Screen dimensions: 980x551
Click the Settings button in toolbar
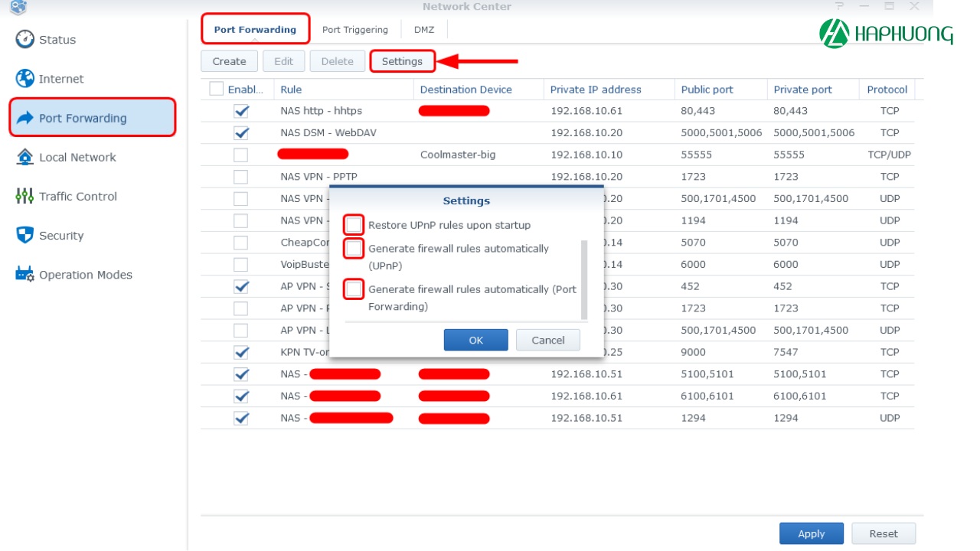tap(402, 61)
